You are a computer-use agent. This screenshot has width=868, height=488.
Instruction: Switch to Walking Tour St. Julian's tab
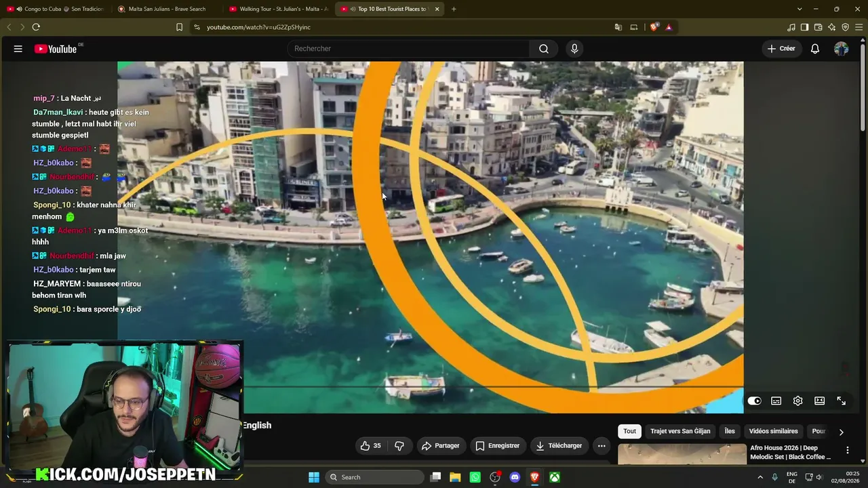[x=278, y=9]
